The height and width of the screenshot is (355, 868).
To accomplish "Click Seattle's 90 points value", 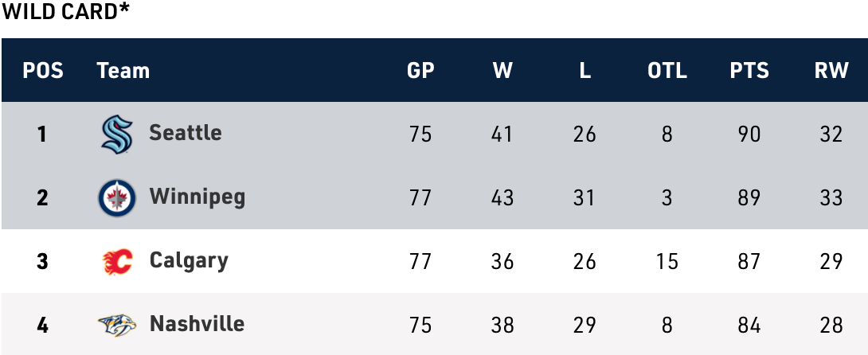I will coord(749,134).
